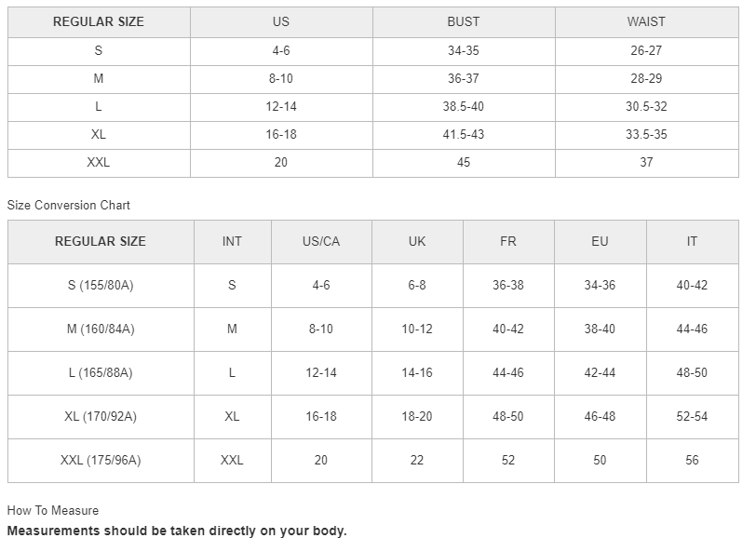756x538 pixels.
Task: Select the Size Conversion Chart heading
Action: (69, 205)
